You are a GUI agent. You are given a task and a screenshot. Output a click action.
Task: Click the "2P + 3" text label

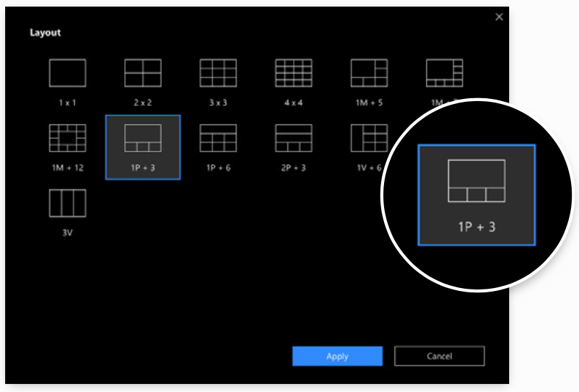(293, 168)
